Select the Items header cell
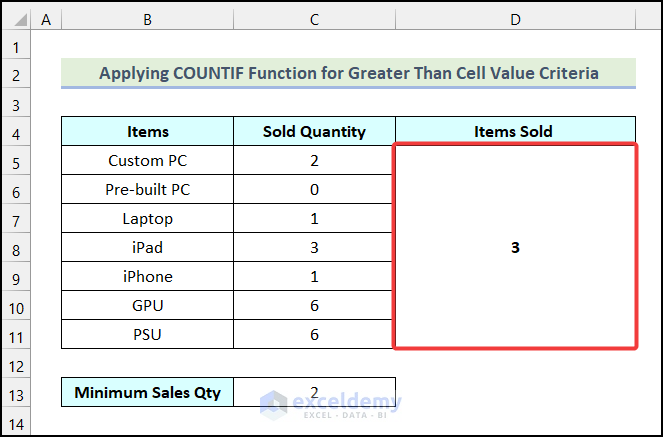The height and width of the screenshot is (437, 663). point(148,131)
